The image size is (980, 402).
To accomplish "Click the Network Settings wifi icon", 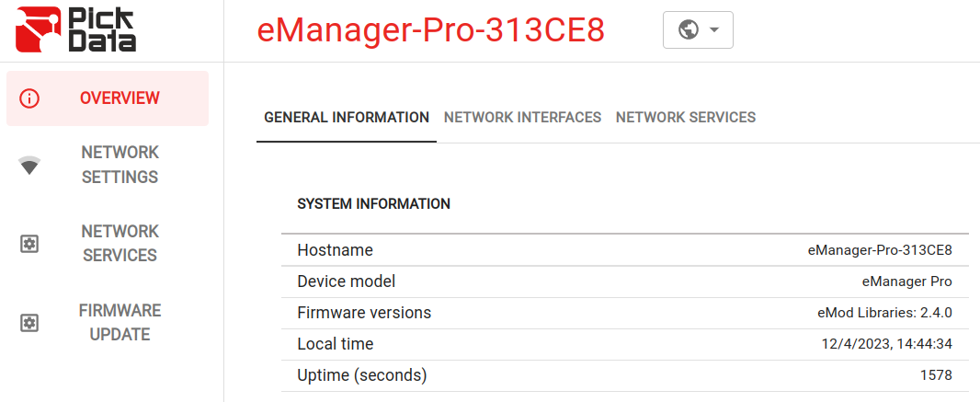I will click(x=29, y=166).
